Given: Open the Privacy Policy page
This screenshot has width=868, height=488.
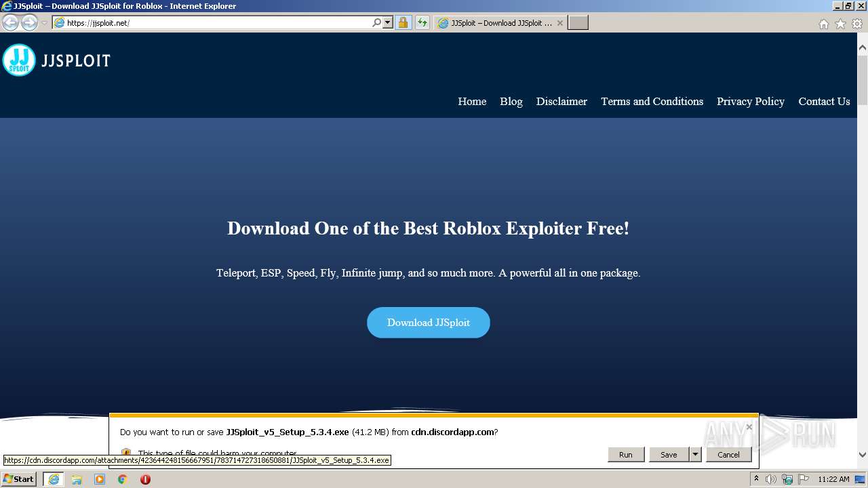Looking at the screenshot, I should point(751,101).
